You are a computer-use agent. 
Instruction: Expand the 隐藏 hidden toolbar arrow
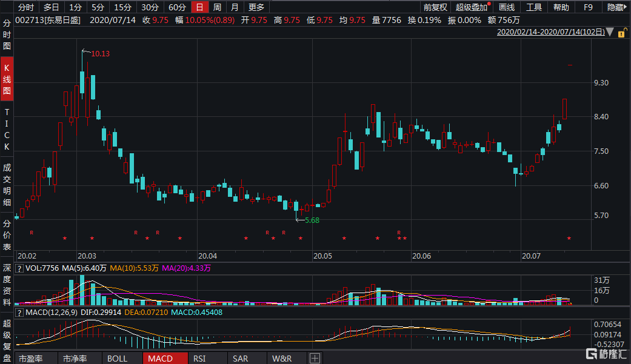coord(623,7)
